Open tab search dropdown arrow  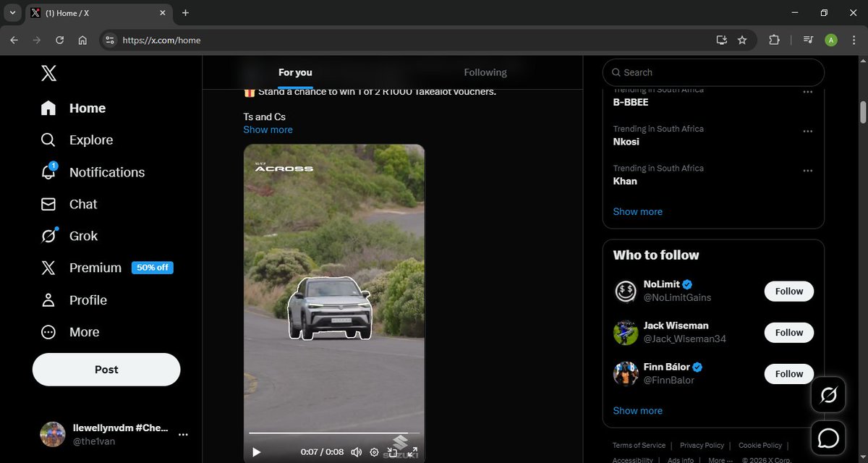12,13
